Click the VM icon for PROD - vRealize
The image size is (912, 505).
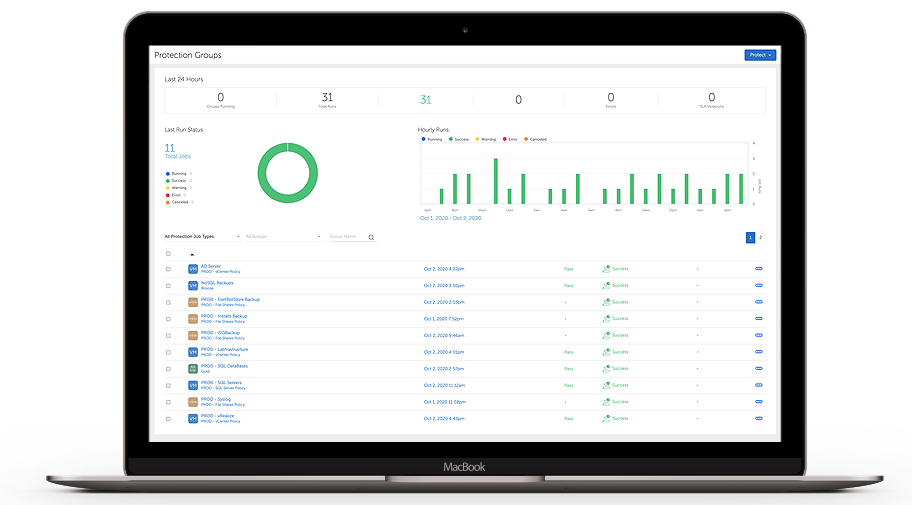coord(193,418)
